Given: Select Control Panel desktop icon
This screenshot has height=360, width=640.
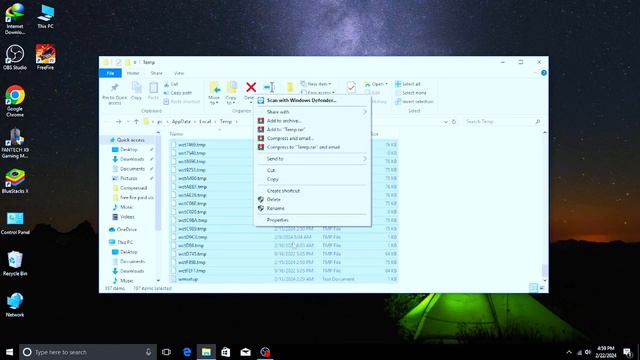Looking at the screenshot, I should pos(15,223).
